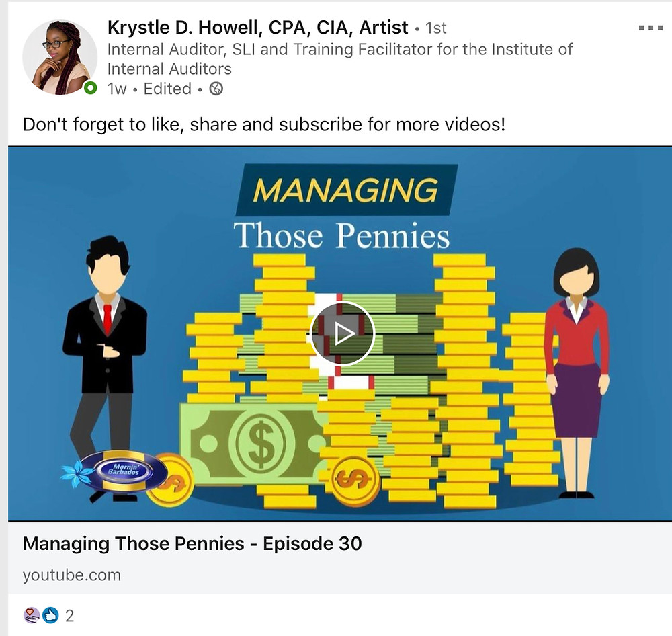672x636 pixels.
Task: Open Krystle D. Howell's profile photo
Action: [60, 57]
